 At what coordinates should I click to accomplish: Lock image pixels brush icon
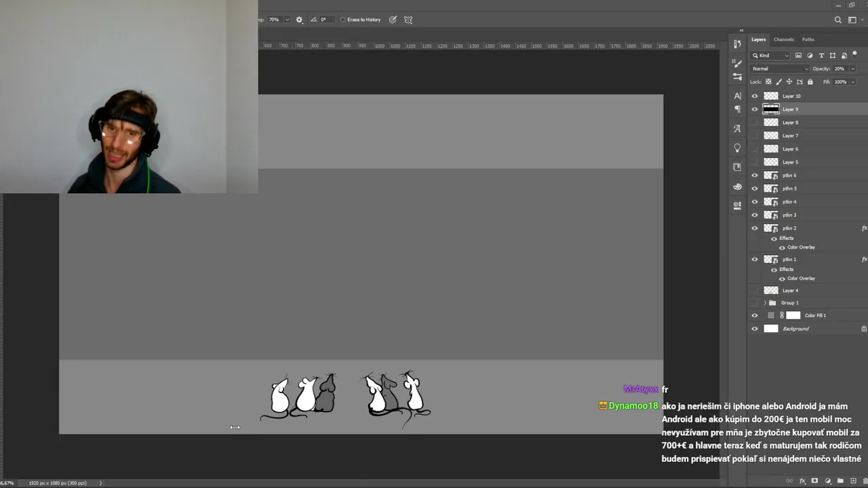pyautogui.click(x=778, y=82)
